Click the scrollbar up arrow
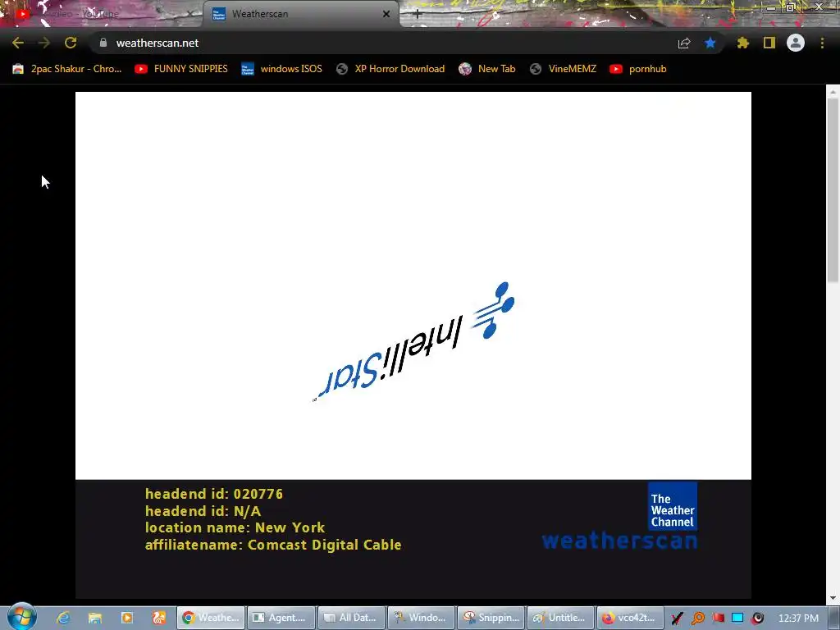Image resolution: width=840 pixels, height=630 pixels. coord(833,92)
